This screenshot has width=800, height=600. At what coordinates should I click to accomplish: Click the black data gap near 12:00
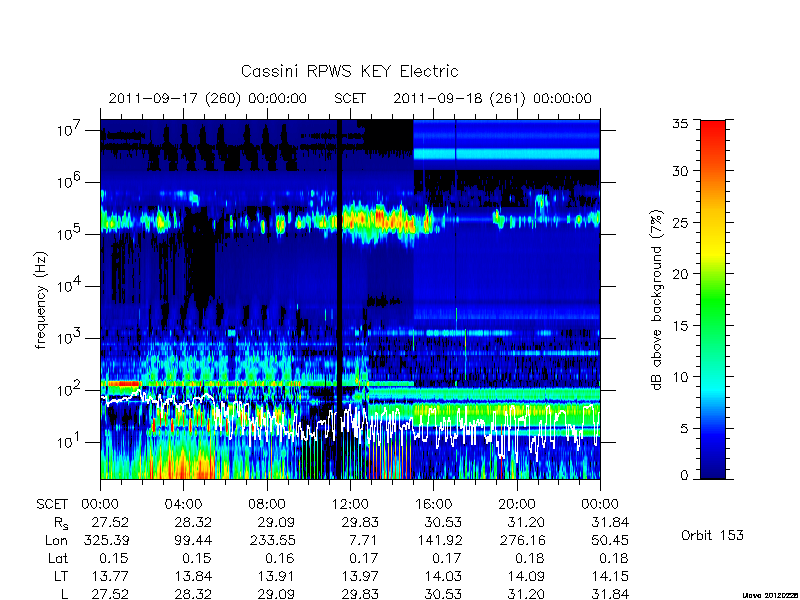pyautogui.click(x=339, y=299)
